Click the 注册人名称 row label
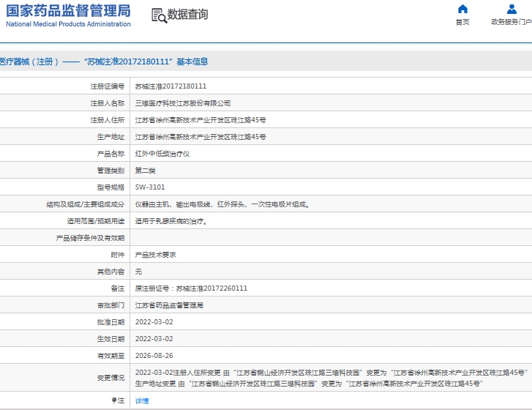The width and height of the screenshot is (532, 410). point(108,103)
